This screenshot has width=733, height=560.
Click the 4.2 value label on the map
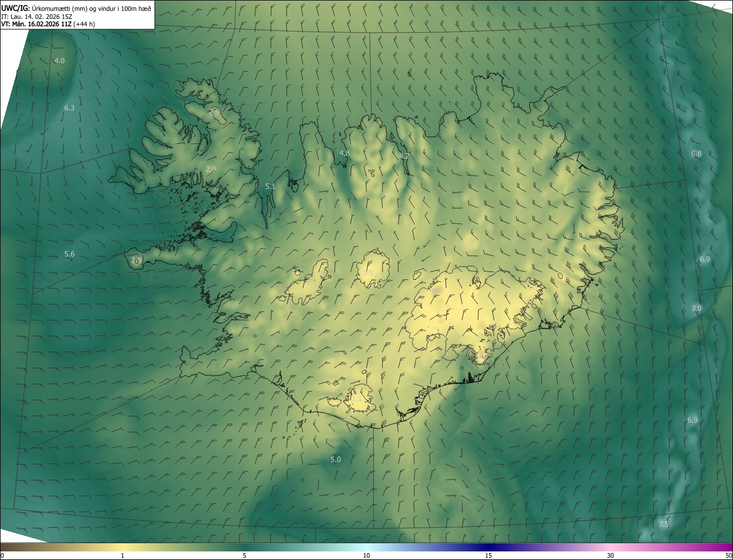404,156
